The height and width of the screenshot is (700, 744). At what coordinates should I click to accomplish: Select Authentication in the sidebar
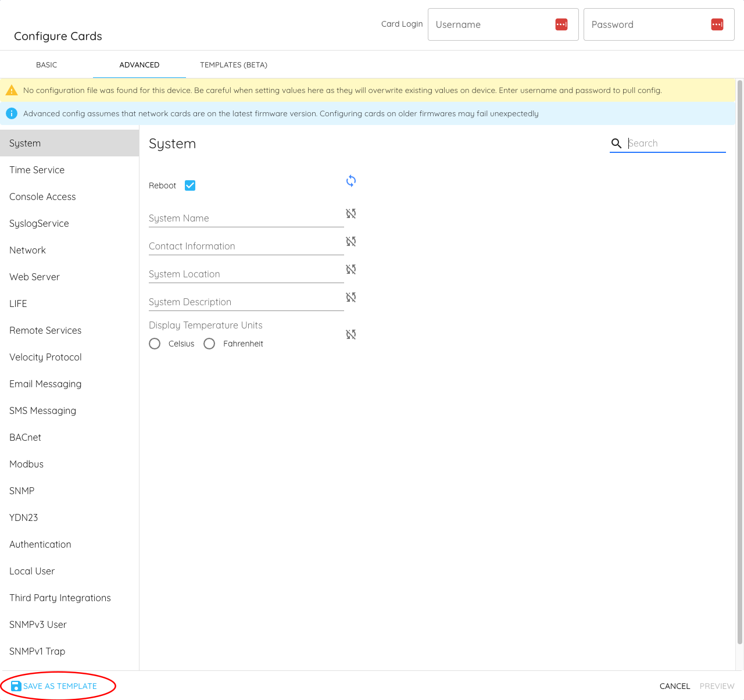(70, 544)
